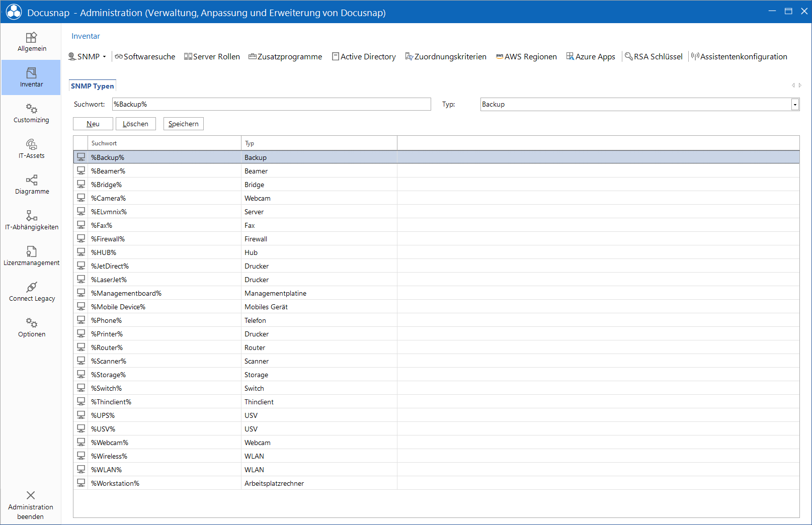
Task: Select the %LaserJet% row
Action: coord(436,280)
